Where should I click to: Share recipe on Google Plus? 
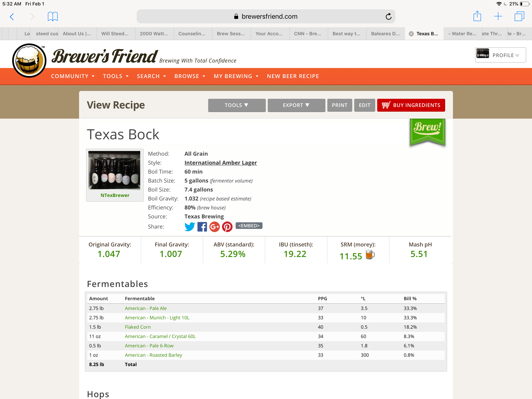(x=215, y=227)
